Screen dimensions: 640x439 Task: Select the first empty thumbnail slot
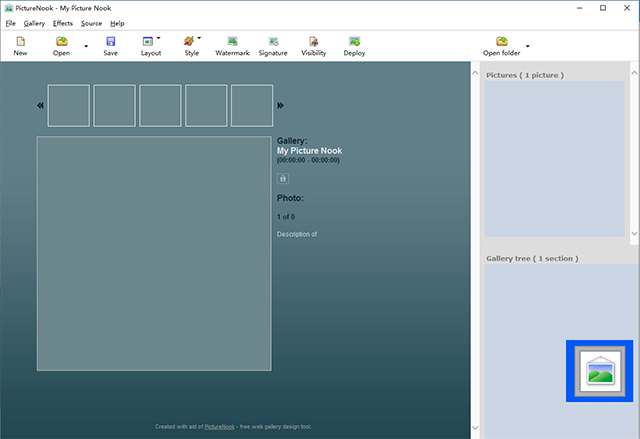click(x=68, y=105)
